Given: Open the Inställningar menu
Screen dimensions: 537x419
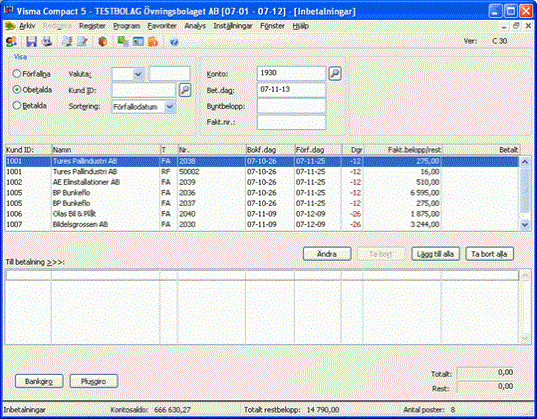Looking at the screenshot, I should (x=233, y=26).
